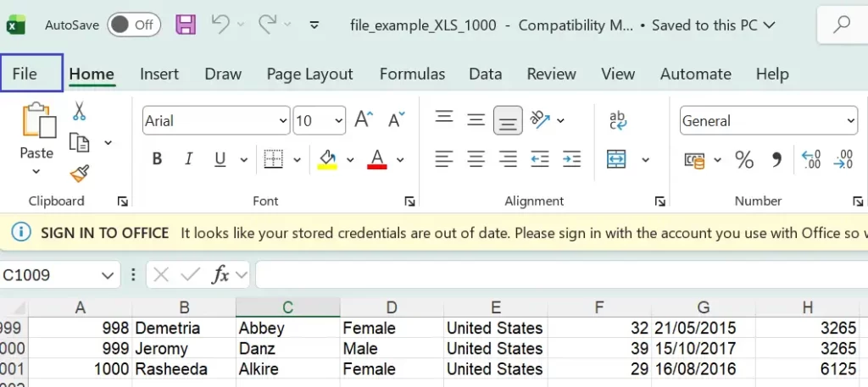Toggle Bold formatting
Screen dimensions: 868x387
coord(157,159)
